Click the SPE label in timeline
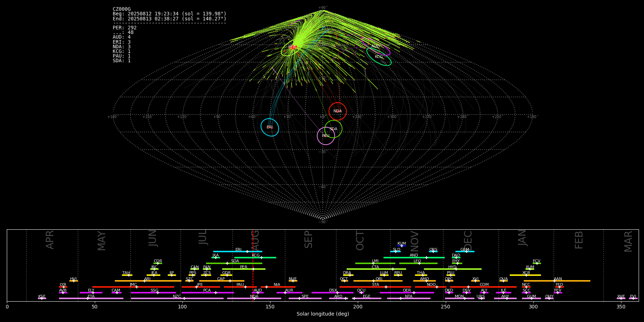 (305, 297)
